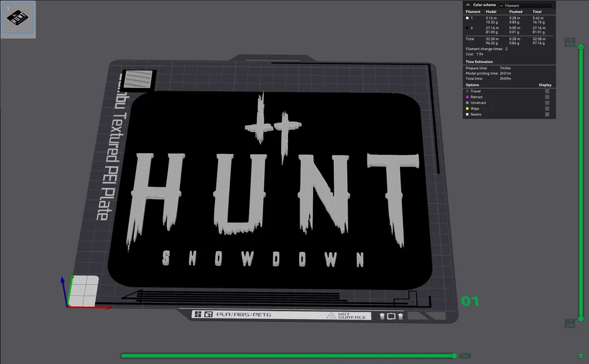Click the green Plate 01 label
The image size is (589, 364).
469,301
